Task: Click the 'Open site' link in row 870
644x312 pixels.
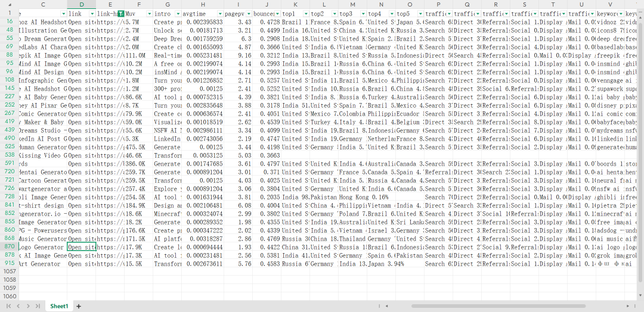Action: 82,247
